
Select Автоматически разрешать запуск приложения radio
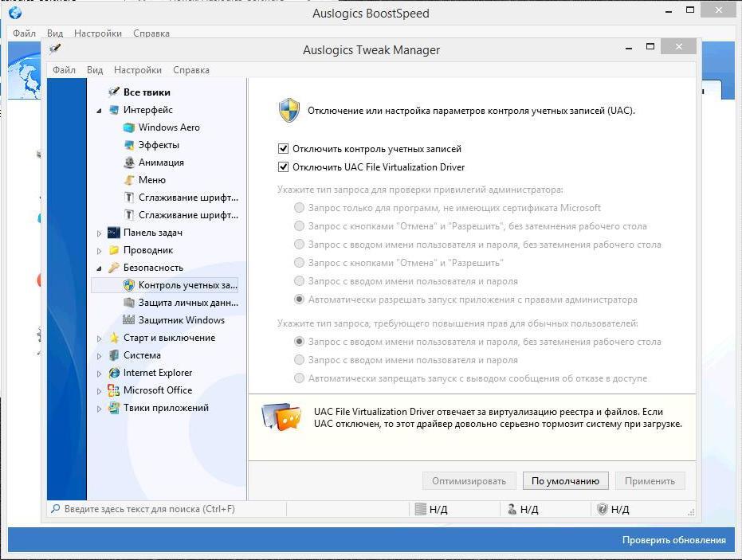click(x=299, y=299)
